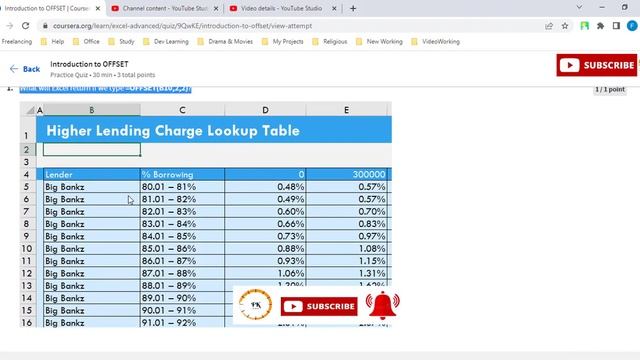
Task: Select the Introduction to OFFSET Coursera tab
Action: (47, 8)
